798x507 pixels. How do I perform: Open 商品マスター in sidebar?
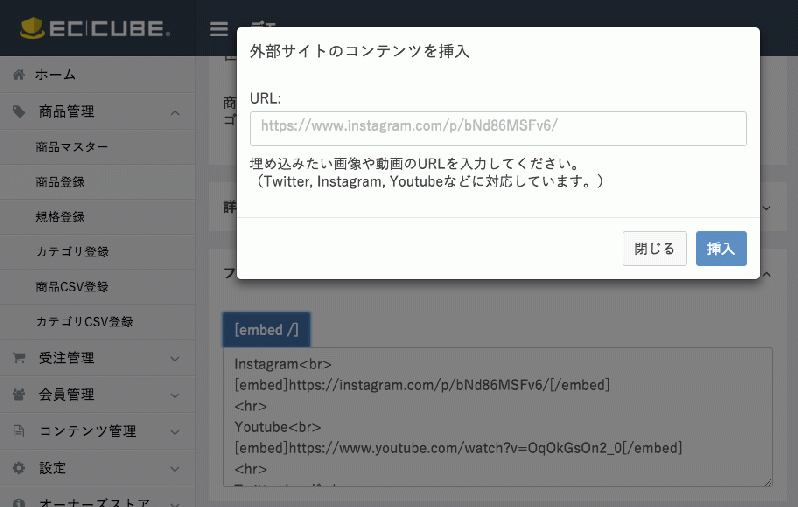(x=98, y=147)
